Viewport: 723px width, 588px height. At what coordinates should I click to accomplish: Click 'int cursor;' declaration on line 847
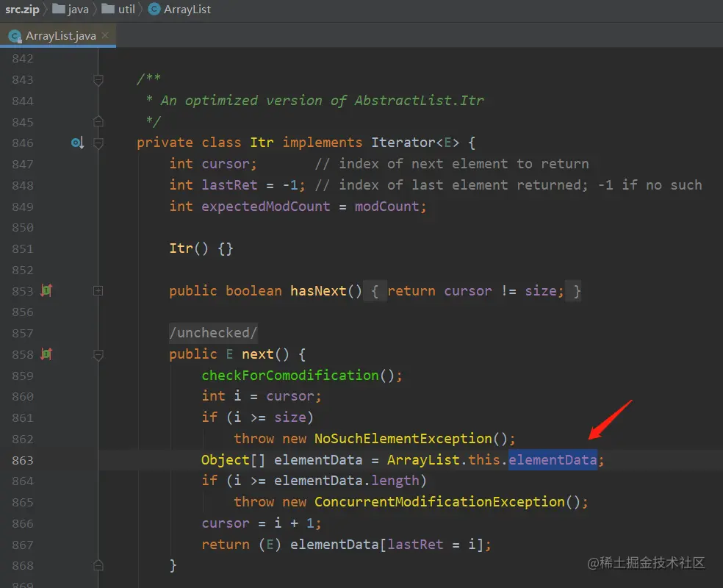click(212, 164)
